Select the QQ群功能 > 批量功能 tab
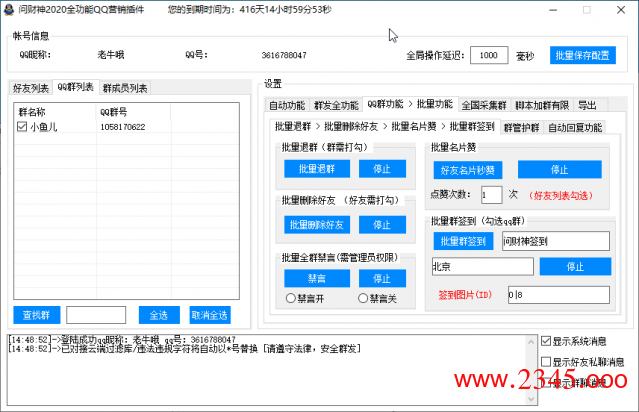The image size is (639, 412). click(410, 104)
